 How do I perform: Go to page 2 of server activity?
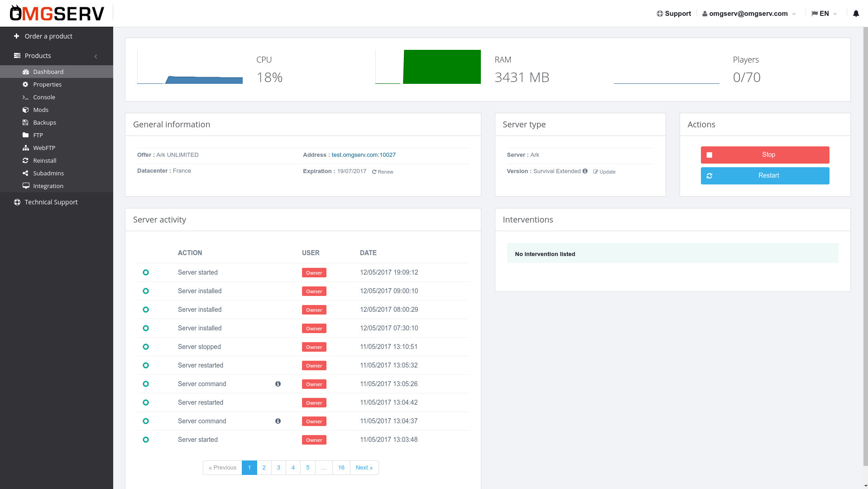tap(264, 468)
